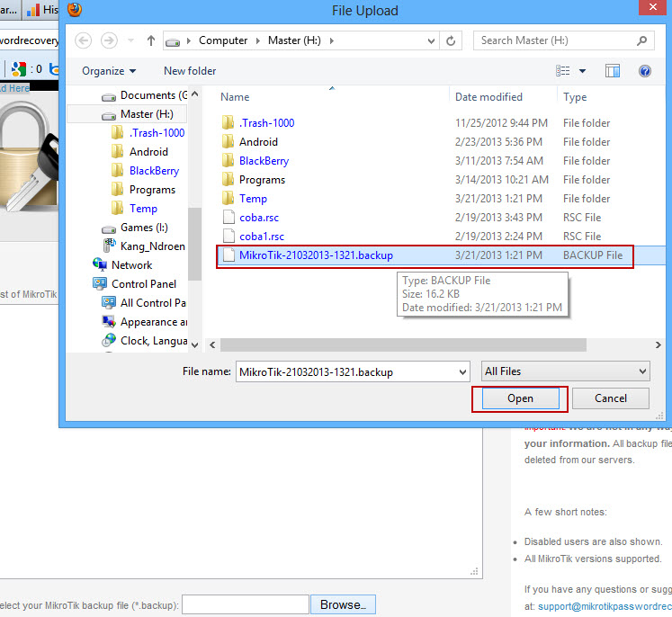Close the File Upload dialog

point(652,7)
